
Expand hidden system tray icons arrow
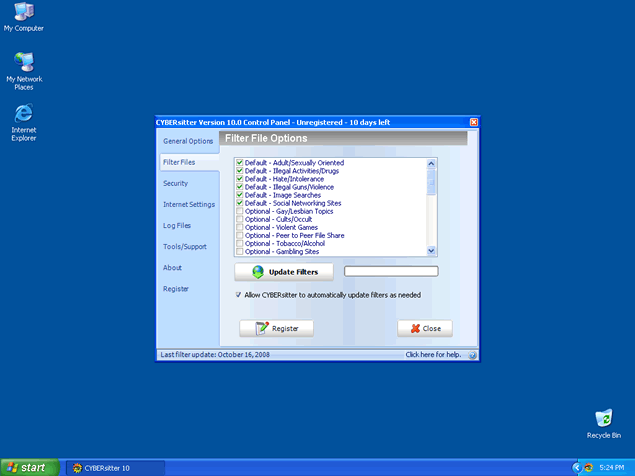click(577, 467)
